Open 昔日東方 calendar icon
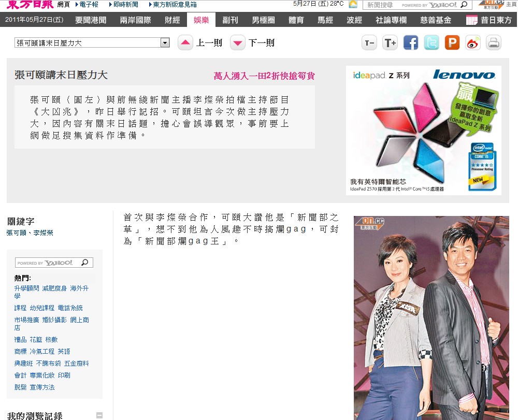This screenshot has height=420, width=518. (x=472, y=20)
